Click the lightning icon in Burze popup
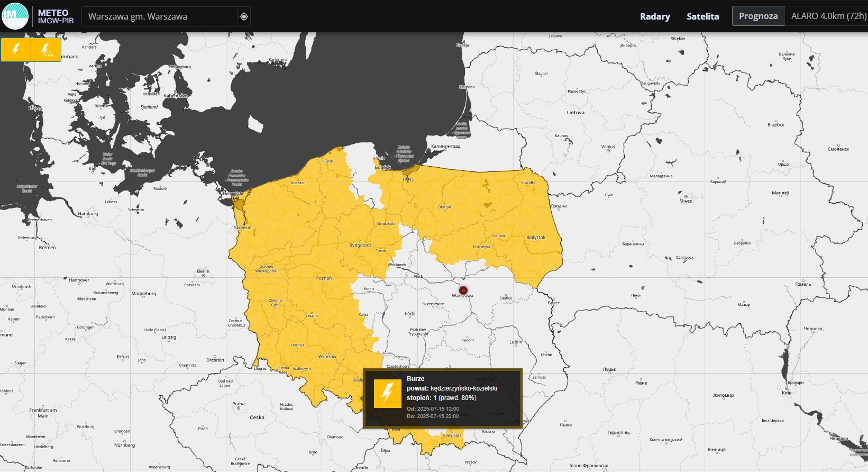The width and height of the screenshot is (868, 472). [x=387, y=394]
